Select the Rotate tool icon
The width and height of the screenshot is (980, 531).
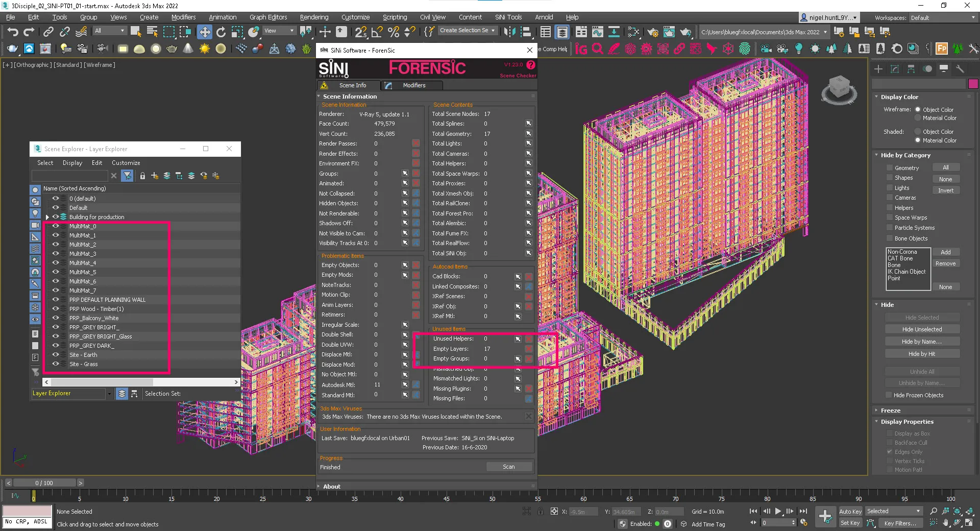click(x=220, y=32)
